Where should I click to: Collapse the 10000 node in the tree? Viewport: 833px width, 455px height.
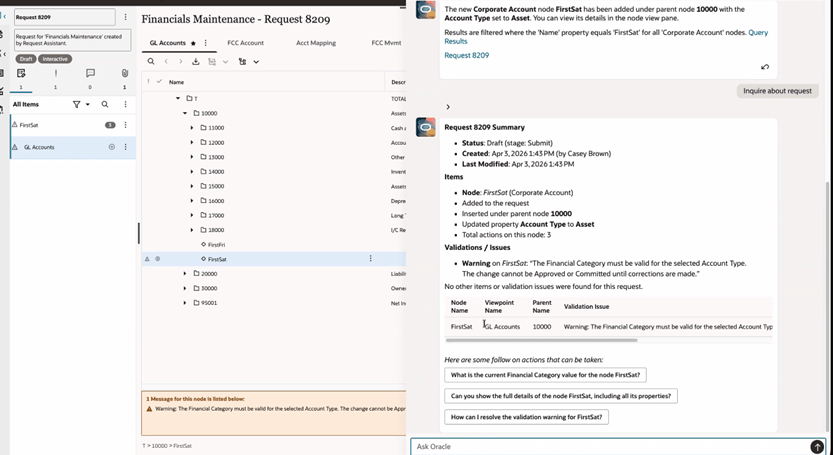pyautogui.click(x=185, y=113)
